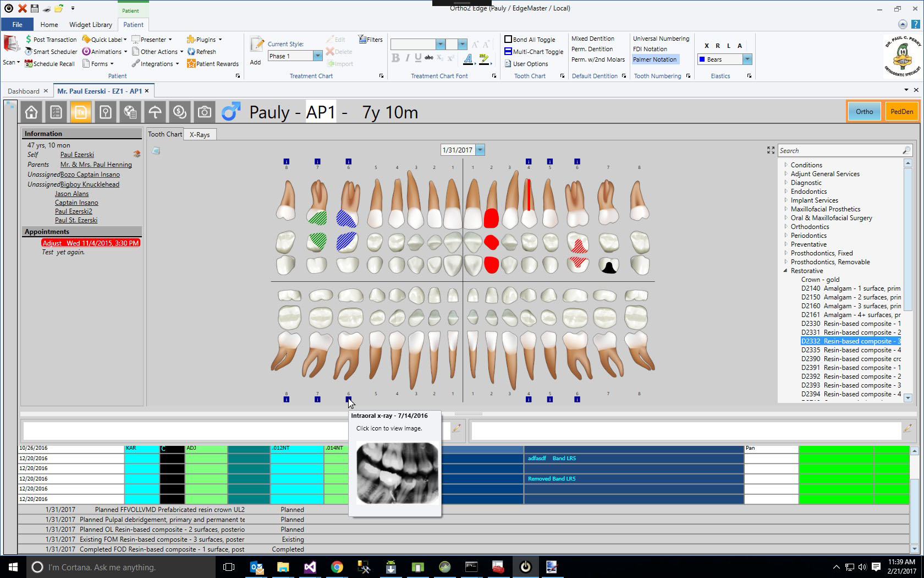The image size is (924, 578).
Task: Toggle Multi-Chart view
Action: click(534, 52)
